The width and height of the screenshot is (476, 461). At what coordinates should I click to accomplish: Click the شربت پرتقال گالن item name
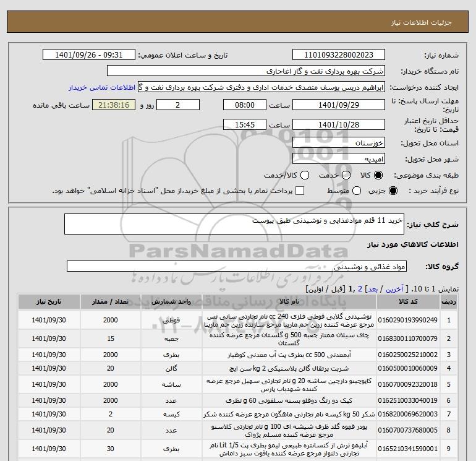coord(289,368)
